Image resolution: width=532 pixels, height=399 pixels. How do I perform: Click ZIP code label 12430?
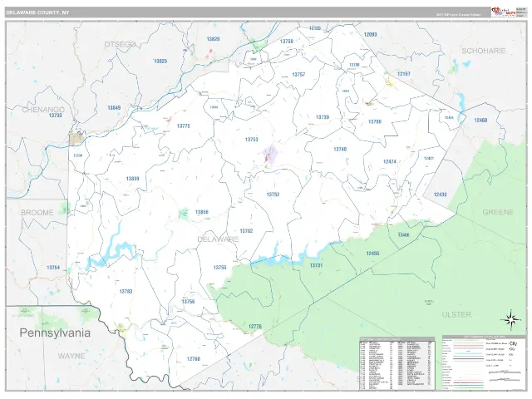[x=440, y=195]
